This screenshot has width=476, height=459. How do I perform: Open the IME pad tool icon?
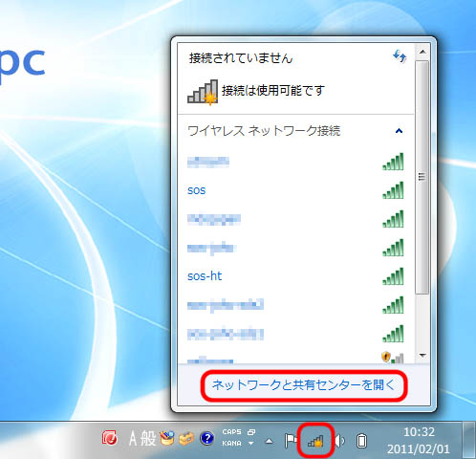click(x=167, y=438)
